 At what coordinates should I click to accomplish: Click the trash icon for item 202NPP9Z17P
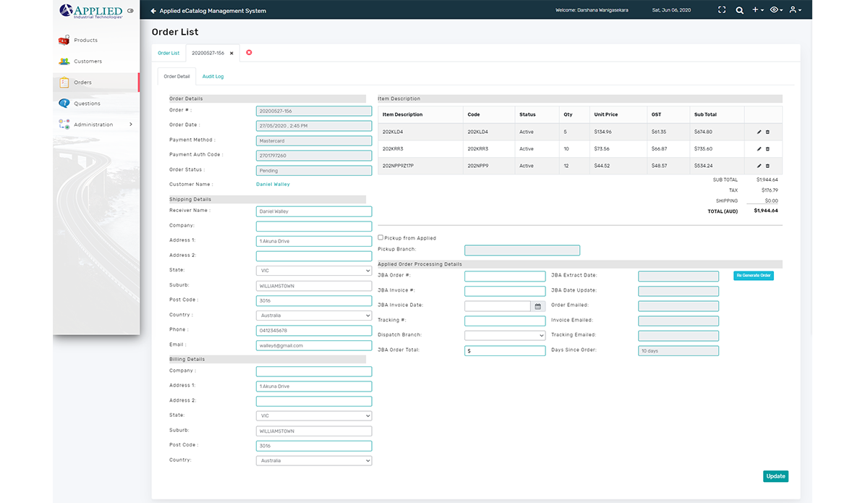point(767,166)
